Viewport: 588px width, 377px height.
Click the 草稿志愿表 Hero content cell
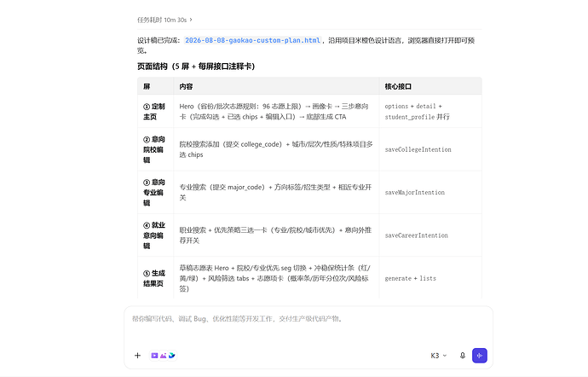coord(275,278)
